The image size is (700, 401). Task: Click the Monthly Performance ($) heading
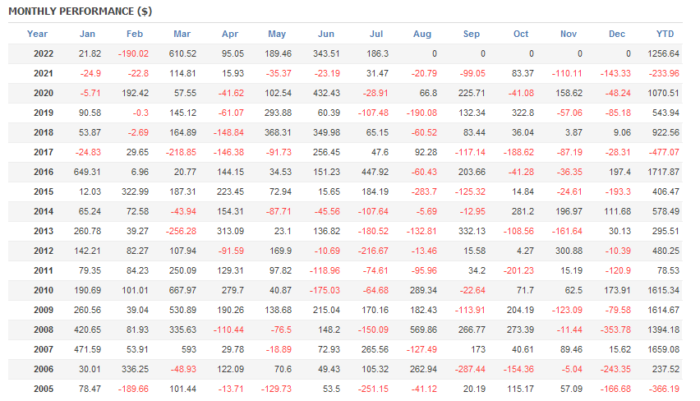[80, 11]
